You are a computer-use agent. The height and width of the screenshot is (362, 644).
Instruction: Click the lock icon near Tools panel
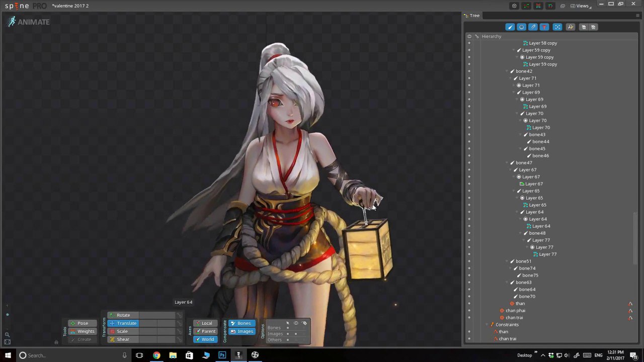56,342
